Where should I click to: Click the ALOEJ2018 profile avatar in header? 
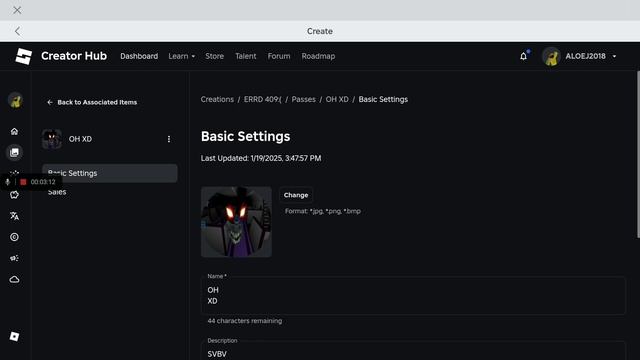tap(551, 56)
